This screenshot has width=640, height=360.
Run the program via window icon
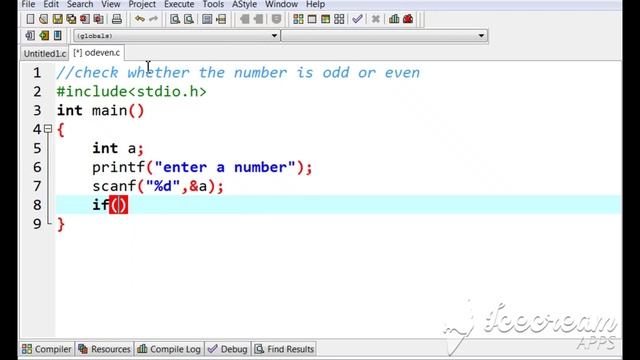312,19
